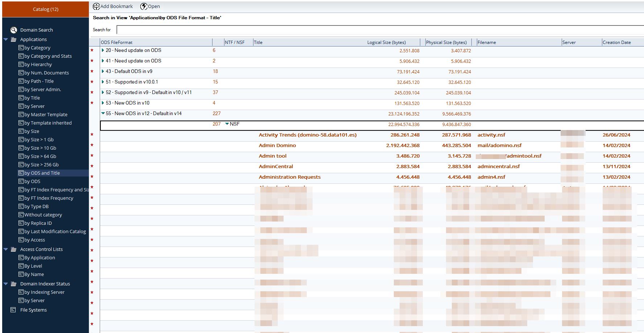The image size is (644, 333).
Task: Select the 'by Size > 1 Gb' view
Action: [x=39, y=140]
